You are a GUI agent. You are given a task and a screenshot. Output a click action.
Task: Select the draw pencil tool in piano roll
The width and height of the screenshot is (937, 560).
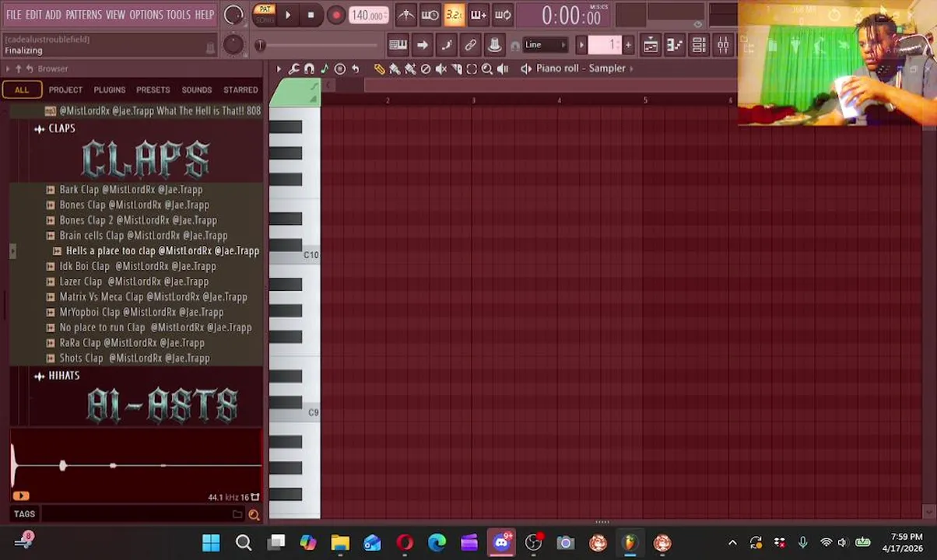click(379, 68)
